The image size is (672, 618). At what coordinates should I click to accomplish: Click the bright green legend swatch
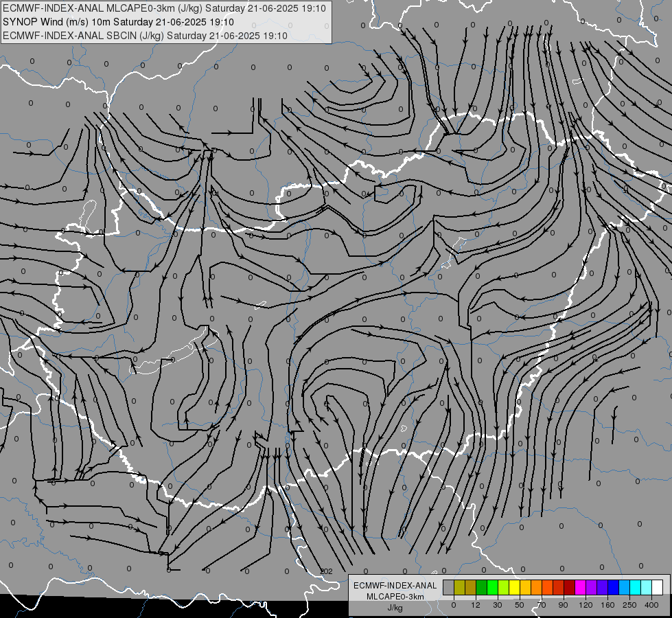point(492,588)
